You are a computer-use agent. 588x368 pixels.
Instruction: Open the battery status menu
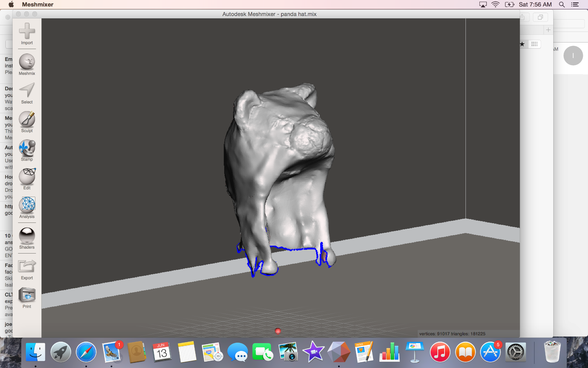click(509, 4)
